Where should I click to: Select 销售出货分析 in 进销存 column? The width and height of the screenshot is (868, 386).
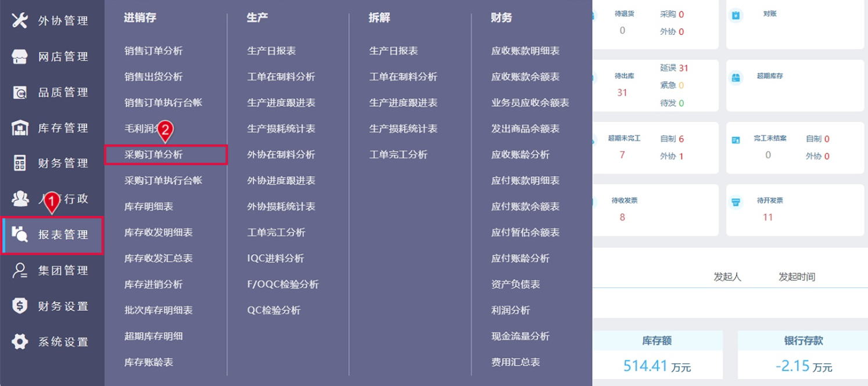[x=153, y=77]
